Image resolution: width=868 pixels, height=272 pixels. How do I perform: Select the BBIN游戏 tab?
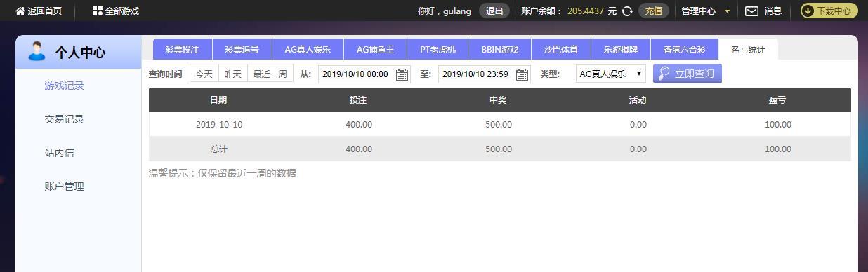pos(499,50)
